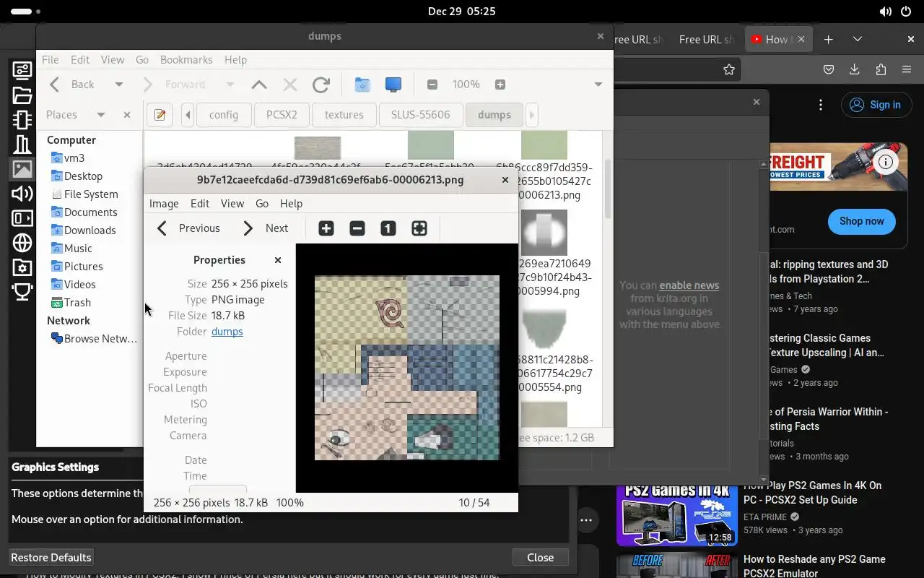Viewport: 924px width, 578px height.
Task: Open Computer location icon in toolbar
Action: tap(393, 85)
